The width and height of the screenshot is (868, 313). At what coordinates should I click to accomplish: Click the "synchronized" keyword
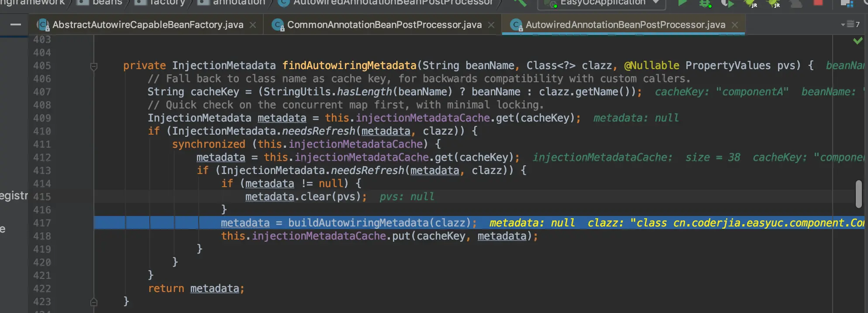click(x=209, y=144)
